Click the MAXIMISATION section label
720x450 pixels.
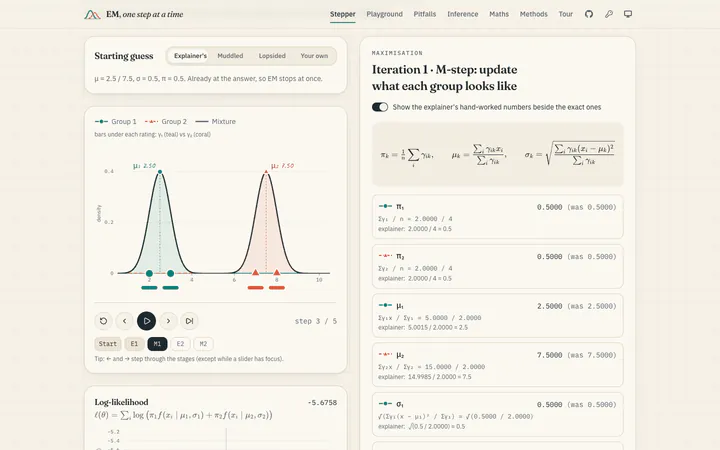(397, 53)
